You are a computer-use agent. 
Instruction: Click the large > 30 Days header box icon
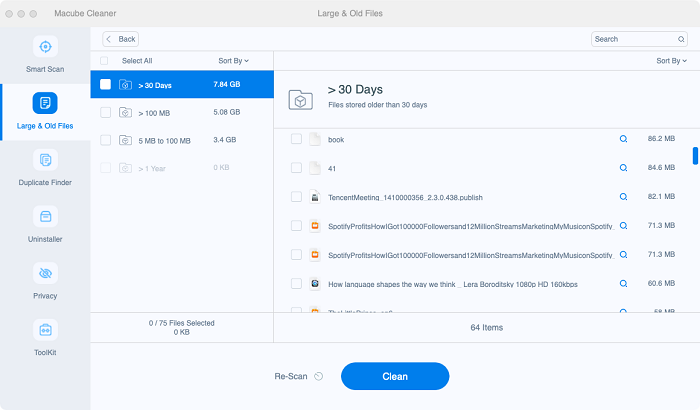tap(300, 100)
